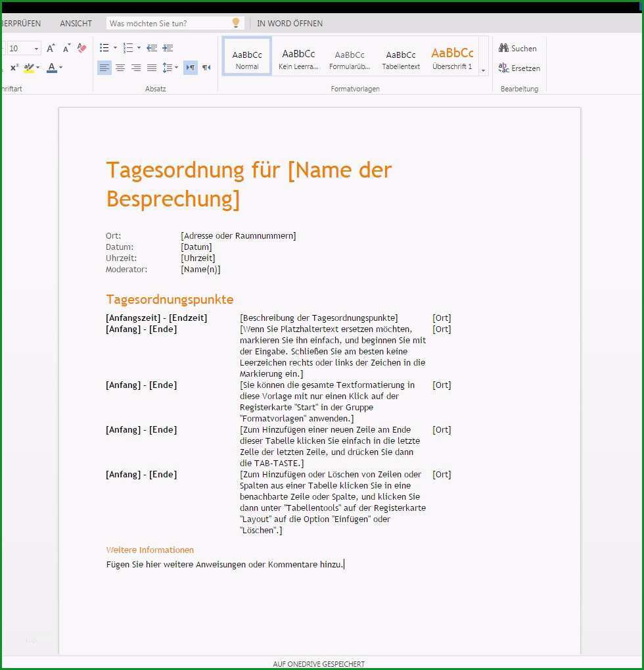Click the '[Zum Hinzufügen einer neuen Zeile' paragraph
Viewport: 644px width, 670px height.
click(x=330, y=446)
